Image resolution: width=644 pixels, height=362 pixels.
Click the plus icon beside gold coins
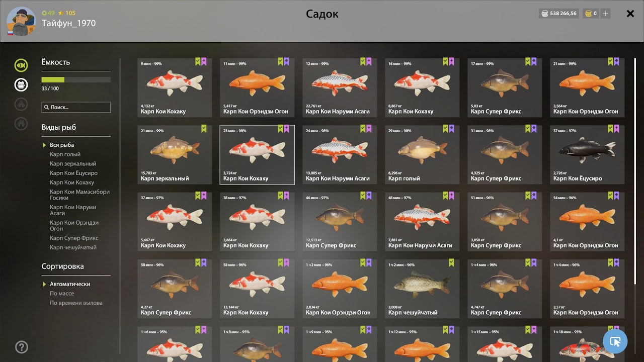pos(605,14)
